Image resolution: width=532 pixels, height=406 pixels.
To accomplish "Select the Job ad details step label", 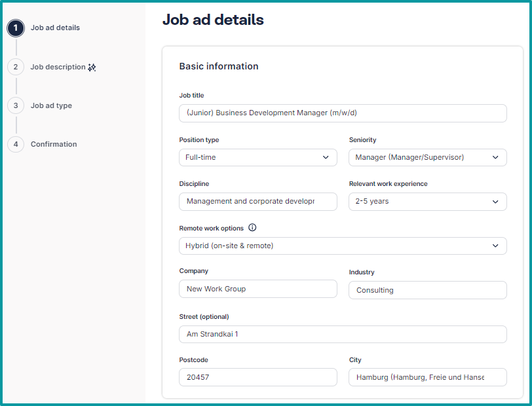I will tap(55, 28).
